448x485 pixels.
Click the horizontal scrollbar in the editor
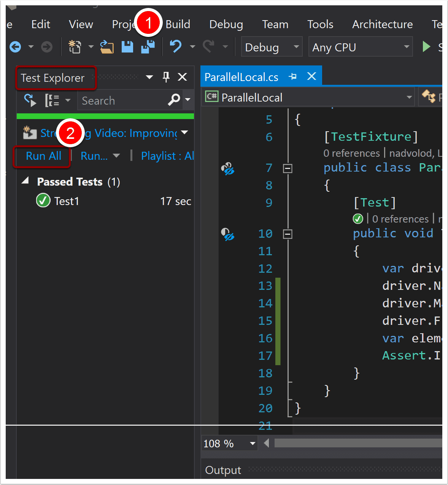coord(357,443)
